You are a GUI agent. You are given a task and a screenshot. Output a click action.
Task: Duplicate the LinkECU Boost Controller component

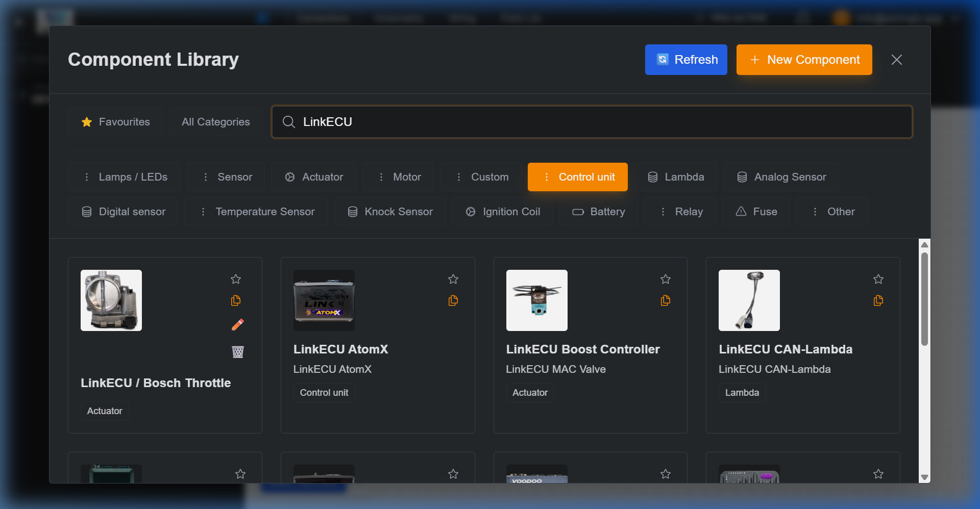click(x=666, y=300)
